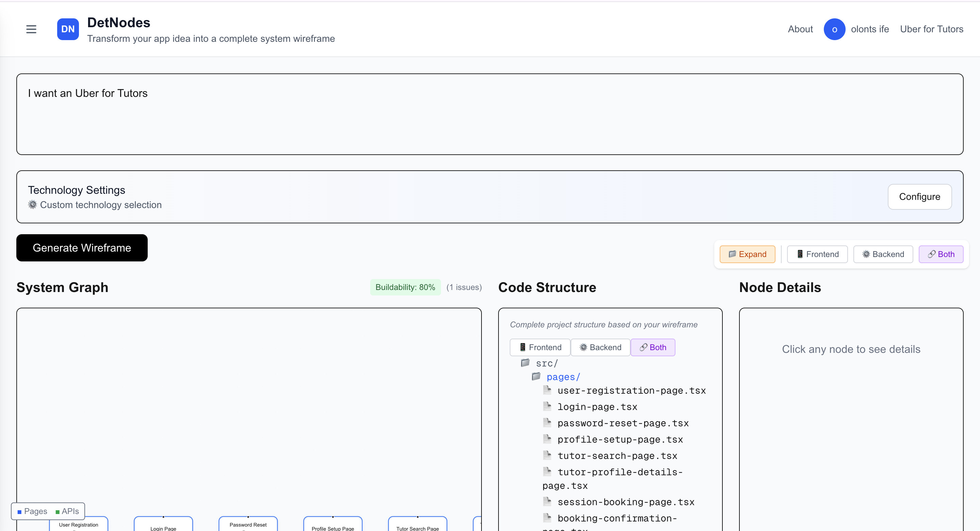Select the Frontend smartphone icon filter in Code Structure

pyautogui.click(x=523, y=347)
